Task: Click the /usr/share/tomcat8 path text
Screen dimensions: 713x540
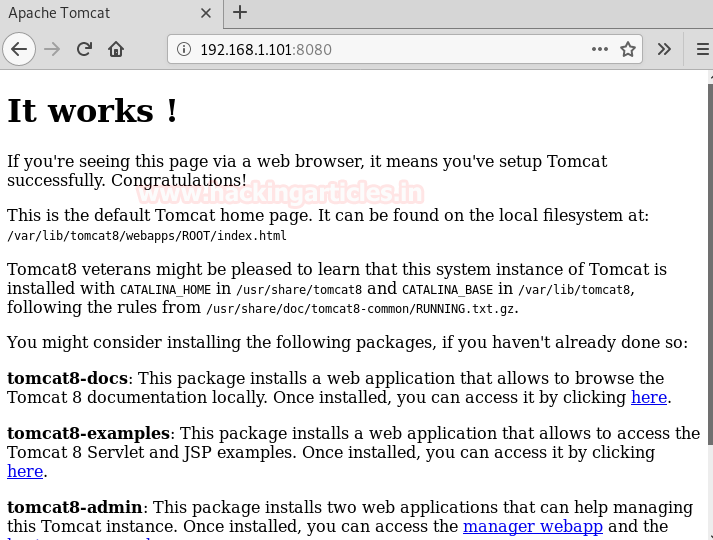Action: click(299, 290)
